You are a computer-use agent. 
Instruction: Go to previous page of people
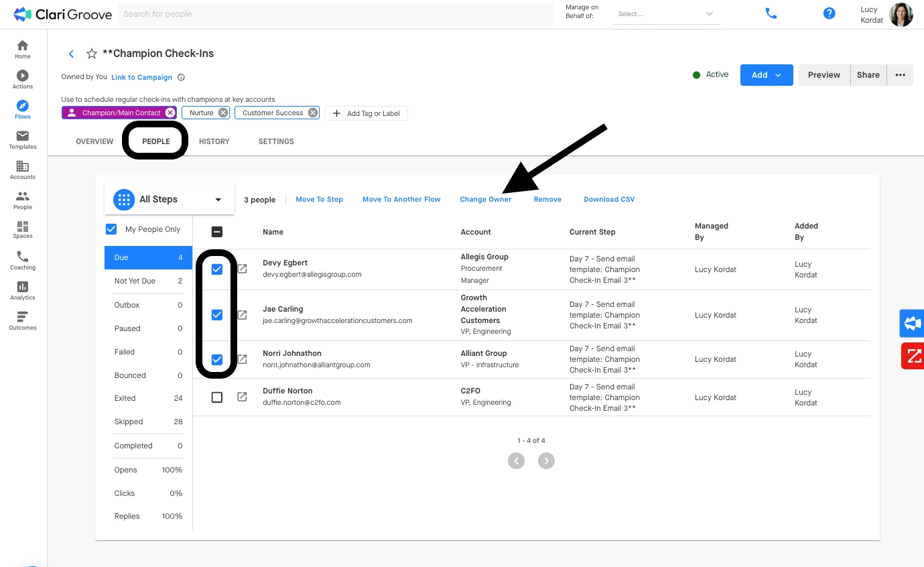516,461
